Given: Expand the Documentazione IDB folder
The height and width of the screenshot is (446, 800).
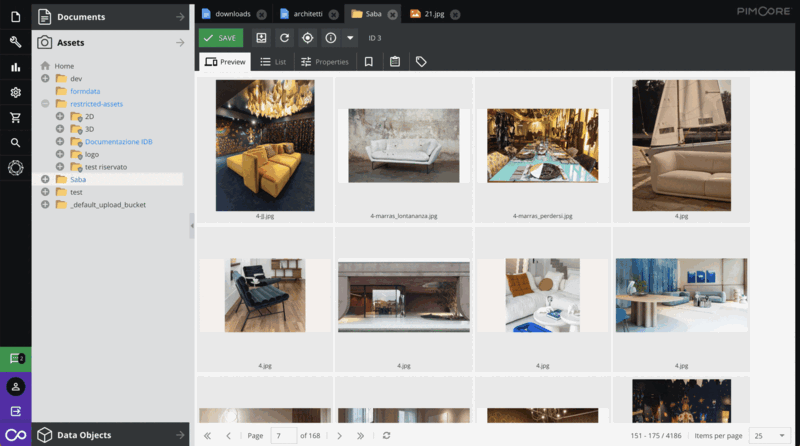Looking at the screenshot, I should pyautogui.click(x=60, y=141).
